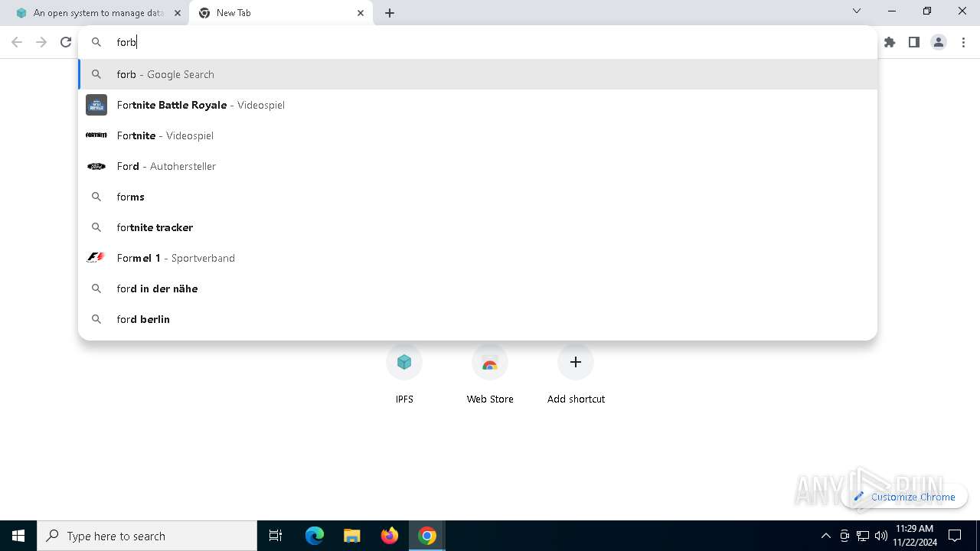
Task: Click the Chrome taskbar icon
Action: 427,536
